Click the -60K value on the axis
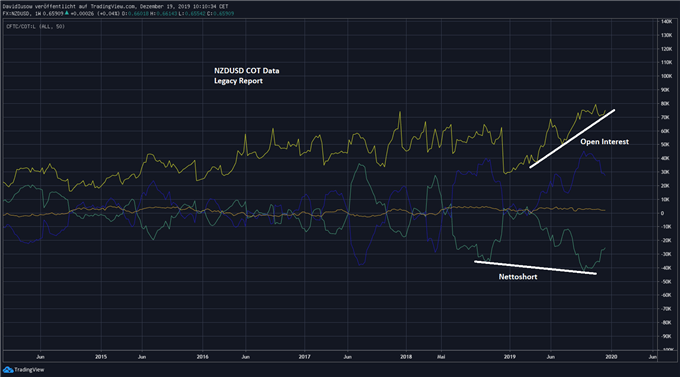 point(666,295)
